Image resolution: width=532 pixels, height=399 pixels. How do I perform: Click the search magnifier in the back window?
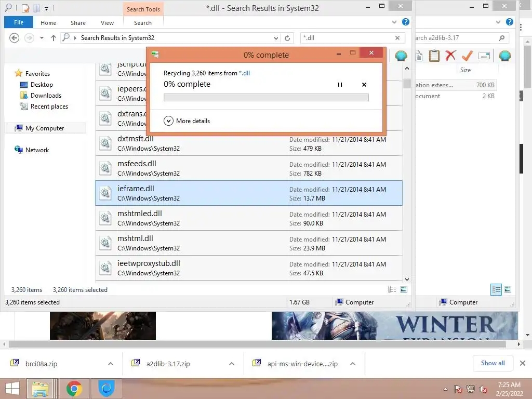tap(501, 38)
